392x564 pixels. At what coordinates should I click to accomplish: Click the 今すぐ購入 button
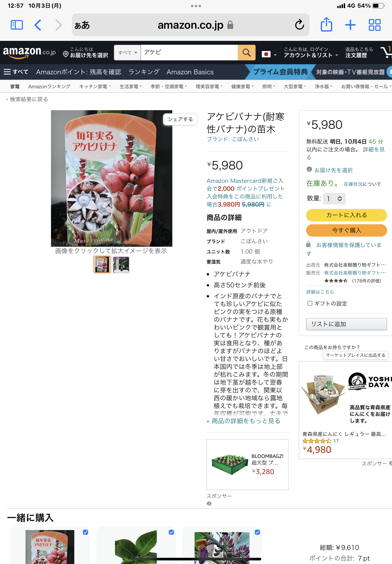pos(346,230)
